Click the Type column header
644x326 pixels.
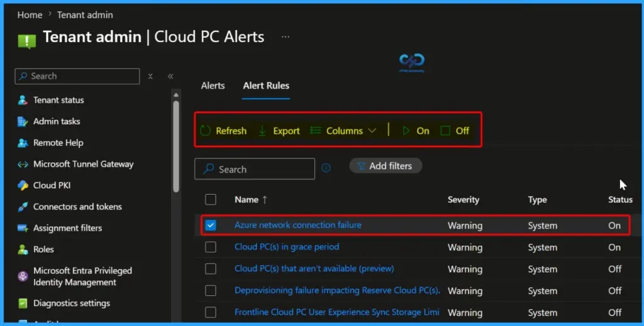coord(537,200)
